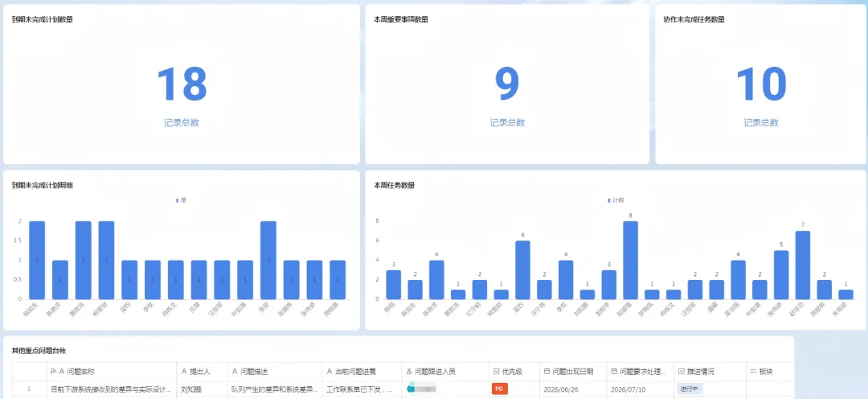This screenshot has height=399, width=868.
Task: Toggle the 计数 legend swatch in 本周任务数量 chart
Action: coord(609,200)
